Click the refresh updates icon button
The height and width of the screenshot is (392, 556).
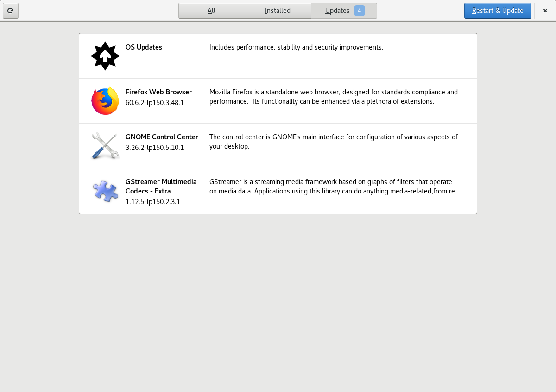tap(11, 11)
